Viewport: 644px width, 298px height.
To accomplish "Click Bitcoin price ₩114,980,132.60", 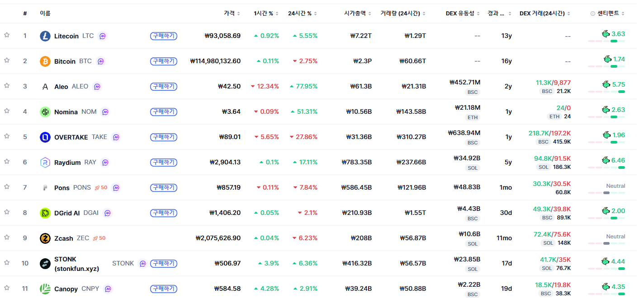I will tap(215, 61).
